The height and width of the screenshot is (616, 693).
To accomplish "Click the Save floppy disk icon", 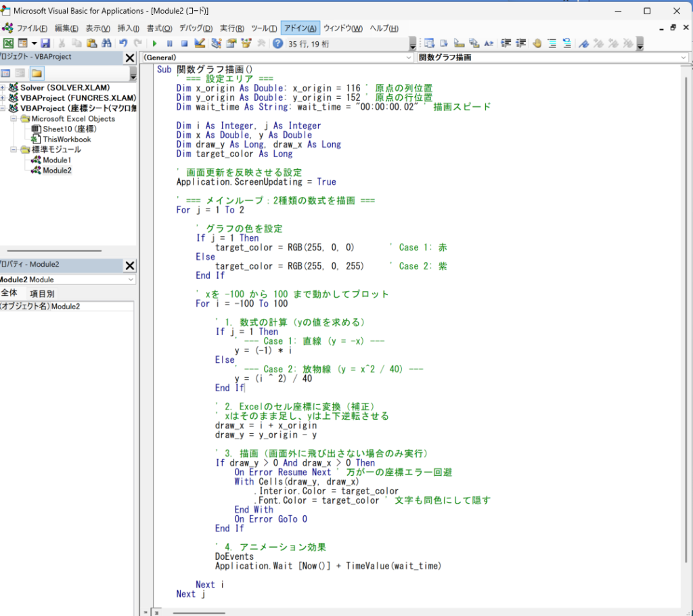I will click(x=45, y=43).
